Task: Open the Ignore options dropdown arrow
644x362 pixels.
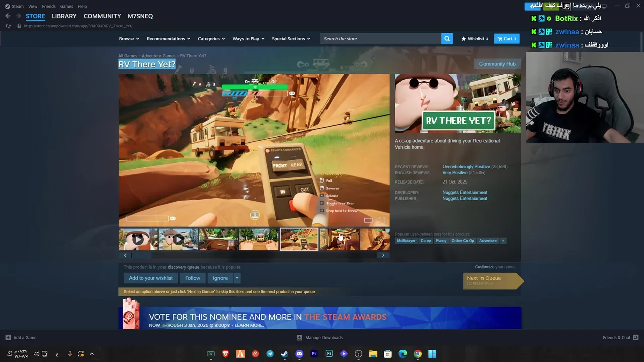Action: [x=237, y=278]
